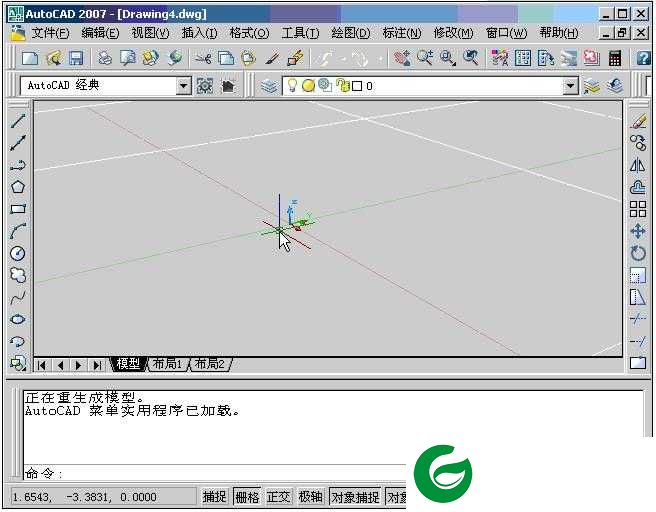Viewport: 656px width, 512px height.
Task: Switch to the 布局2 layout tab
Action: 210,364
